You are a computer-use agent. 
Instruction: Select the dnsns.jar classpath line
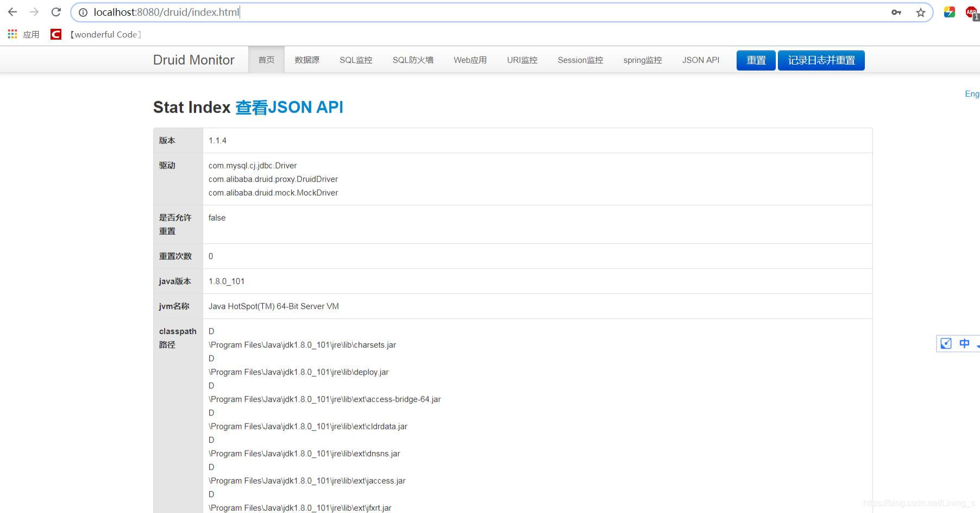click(x=304, y=453)
